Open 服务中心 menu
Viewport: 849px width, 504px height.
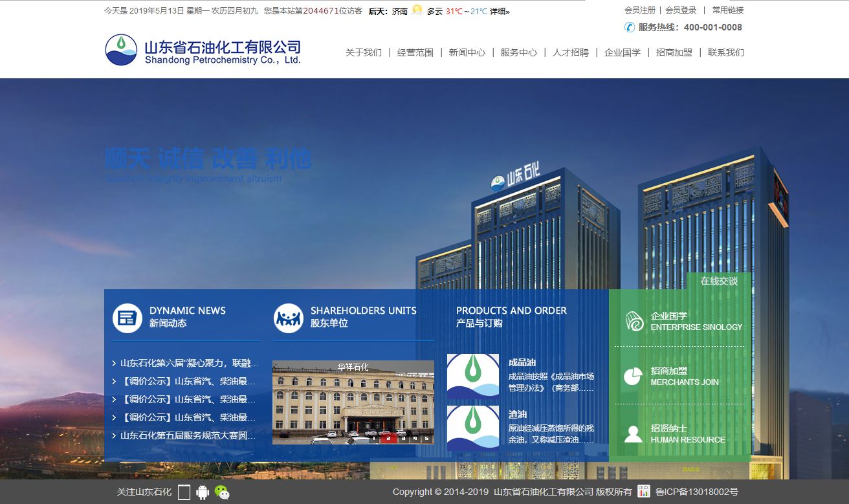point(519,52)
